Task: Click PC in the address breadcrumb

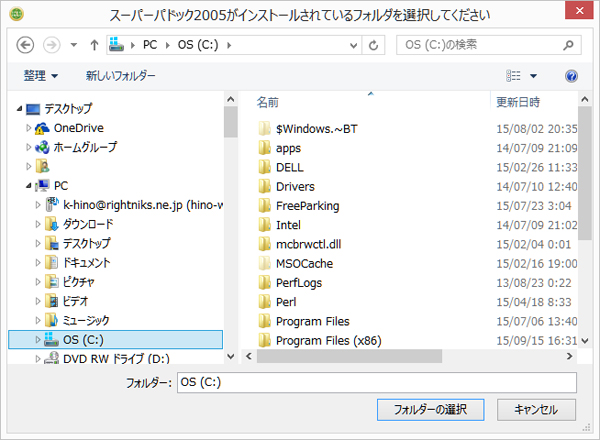Action: (150, 45)
